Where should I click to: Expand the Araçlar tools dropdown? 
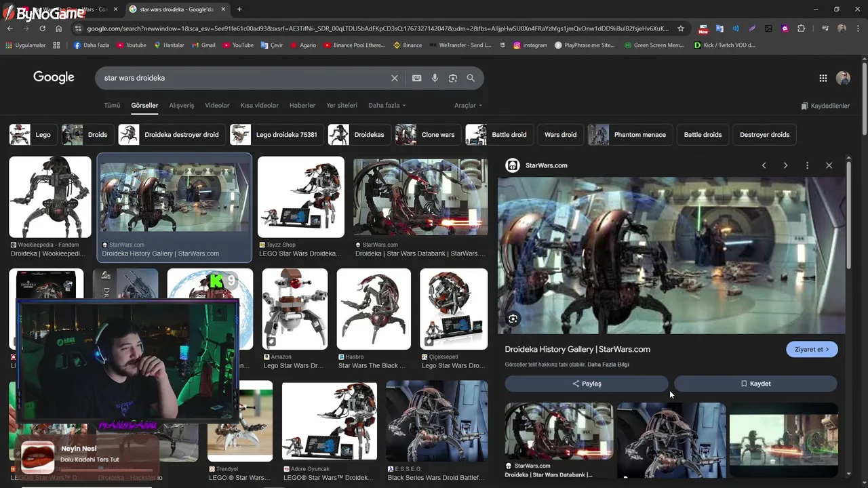click(x=468, y=106)
